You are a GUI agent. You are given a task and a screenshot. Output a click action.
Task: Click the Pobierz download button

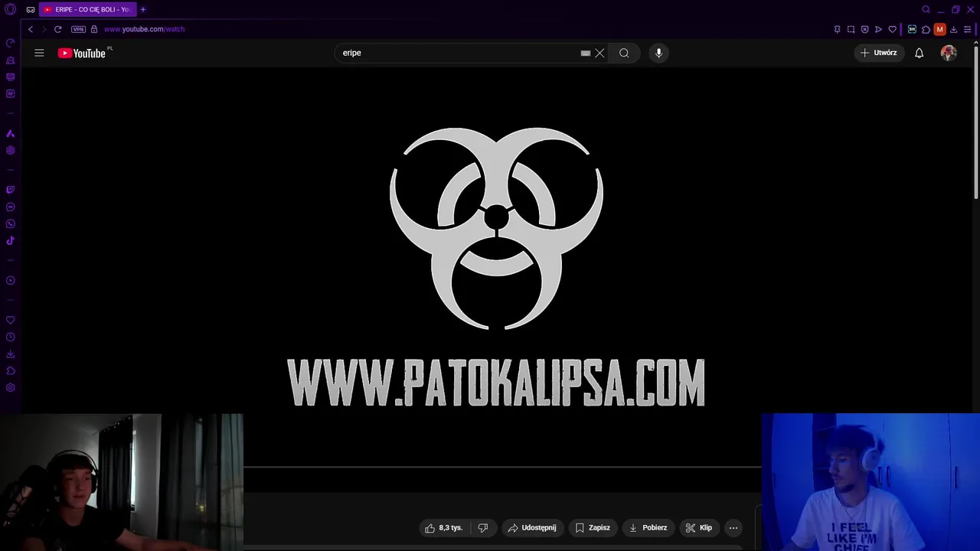pyautogui.click(x=648, y=527)
